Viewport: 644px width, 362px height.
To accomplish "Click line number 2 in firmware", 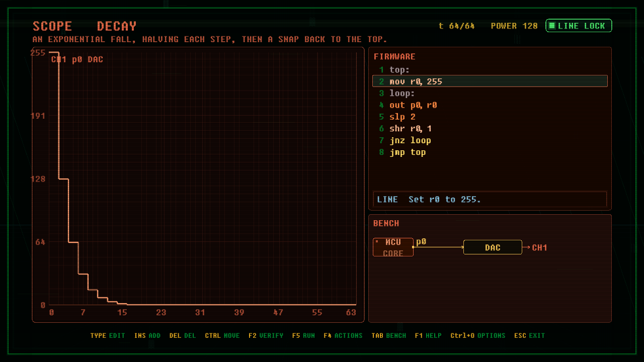I will tap(381, 81).
